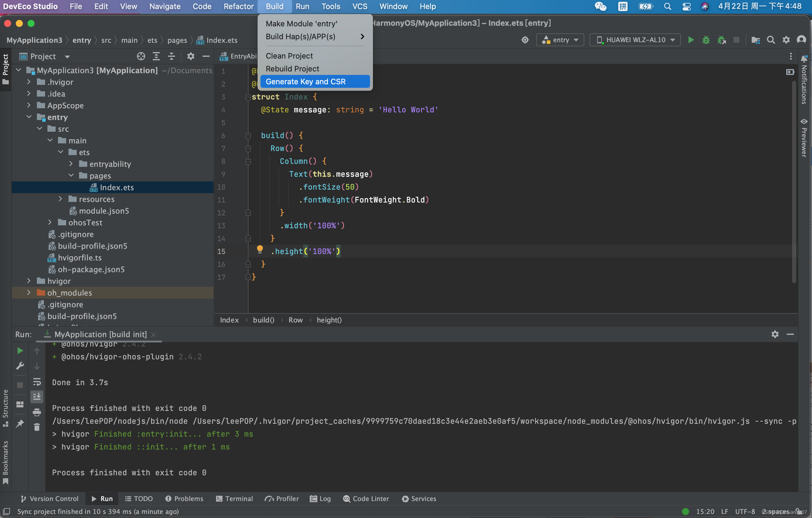Open Run panel settings gear

pos(775,334)
